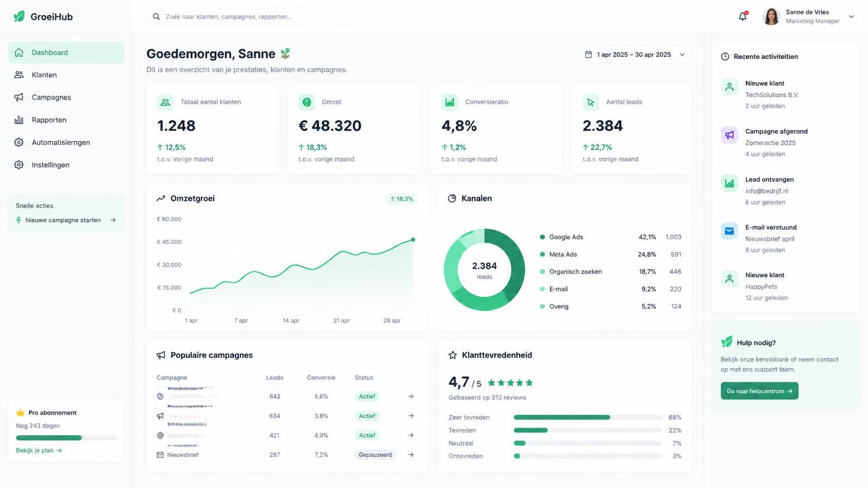Image resolution: width=868 pixels, height=488 pixels.
Task: Click the Aantal leads cursor icon
Action: 591,102
